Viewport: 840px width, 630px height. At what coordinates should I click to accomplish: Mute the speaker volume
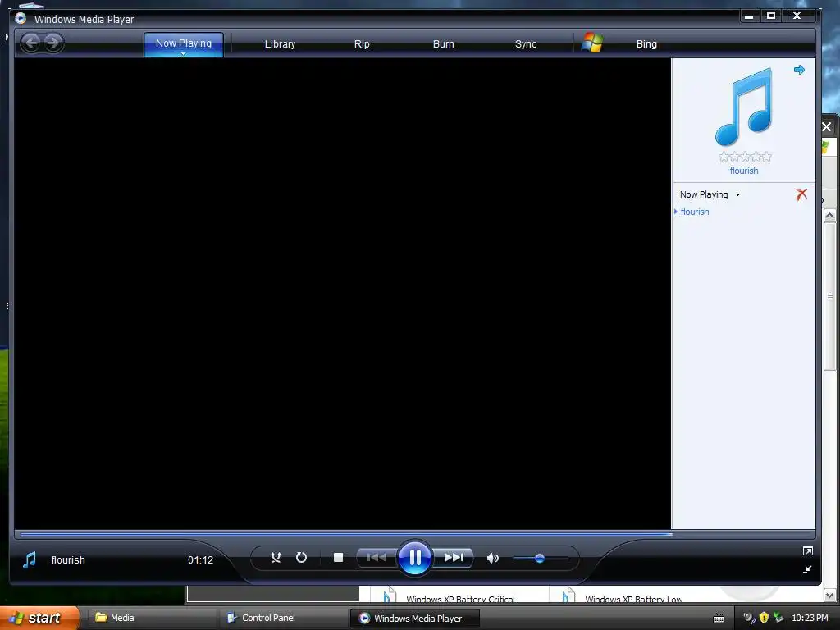click(493, 558)
